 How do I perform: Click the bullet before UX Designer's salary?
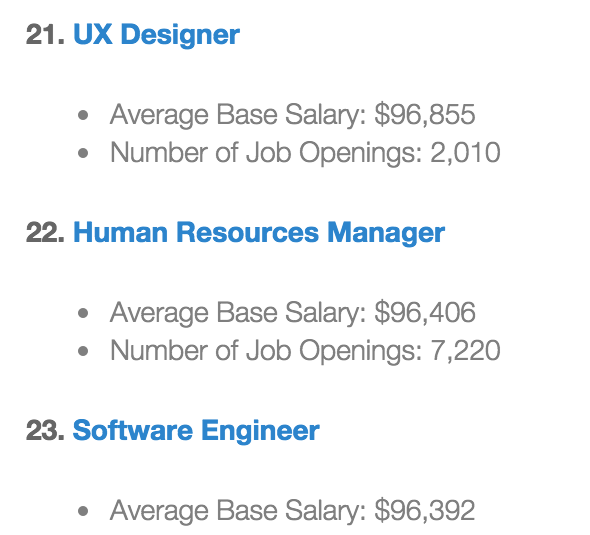pyautogui.click(x=83, y=115)
